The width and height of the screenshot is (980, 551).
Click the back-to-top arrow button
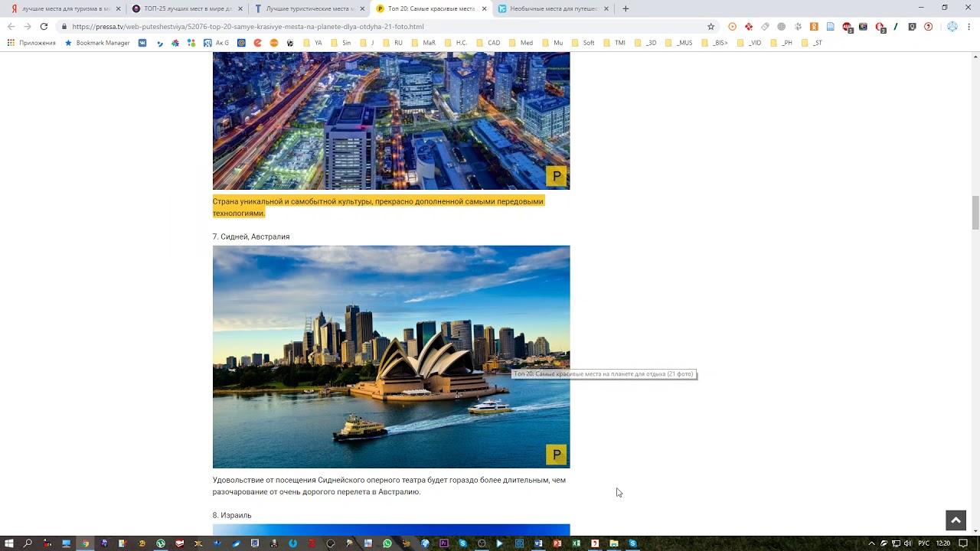955,520
